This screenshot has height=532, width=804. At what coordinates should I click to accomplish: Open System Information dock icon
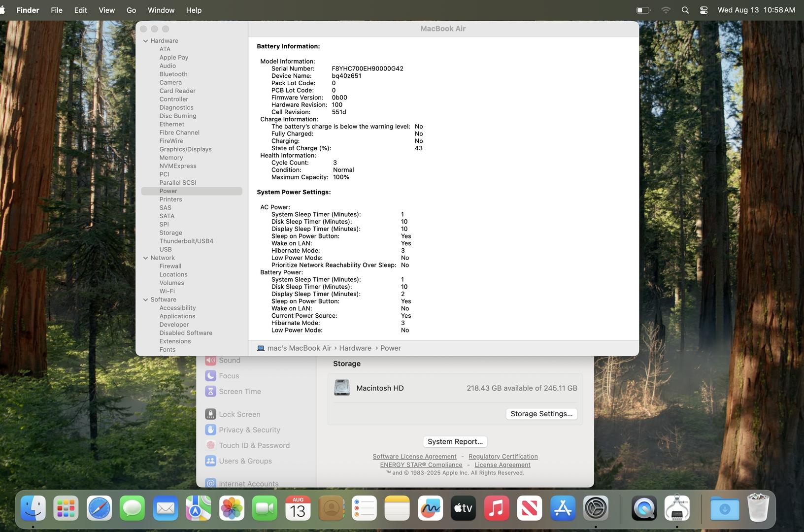(x=677, y=508)
